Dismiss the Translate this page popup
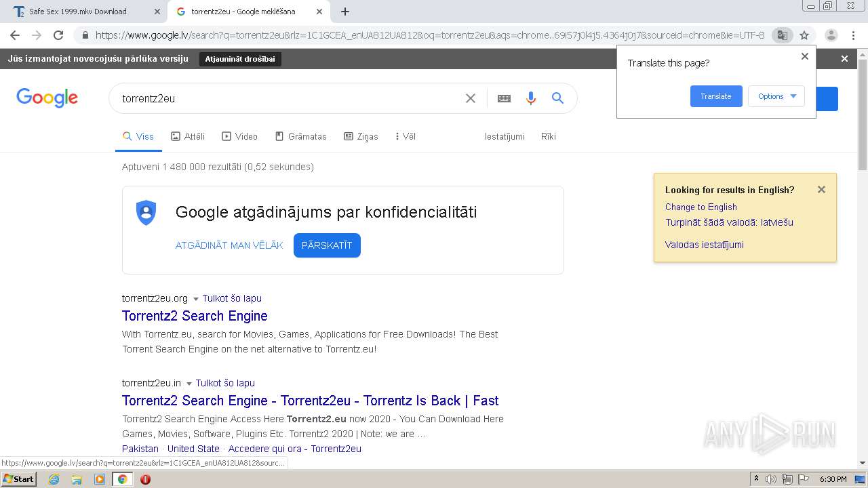 tap(805, 56)
